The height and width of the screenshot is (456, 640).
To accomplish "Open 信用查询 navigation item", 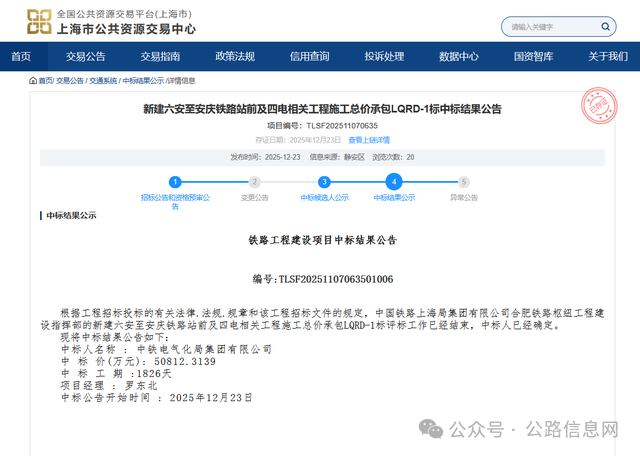I will click(310, 56).
